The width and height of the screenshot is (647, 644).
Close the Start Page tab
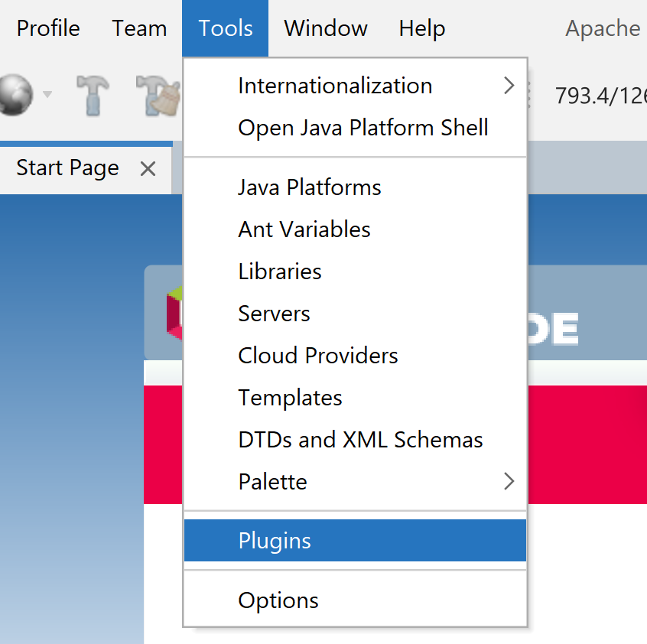tap(148, 168)
